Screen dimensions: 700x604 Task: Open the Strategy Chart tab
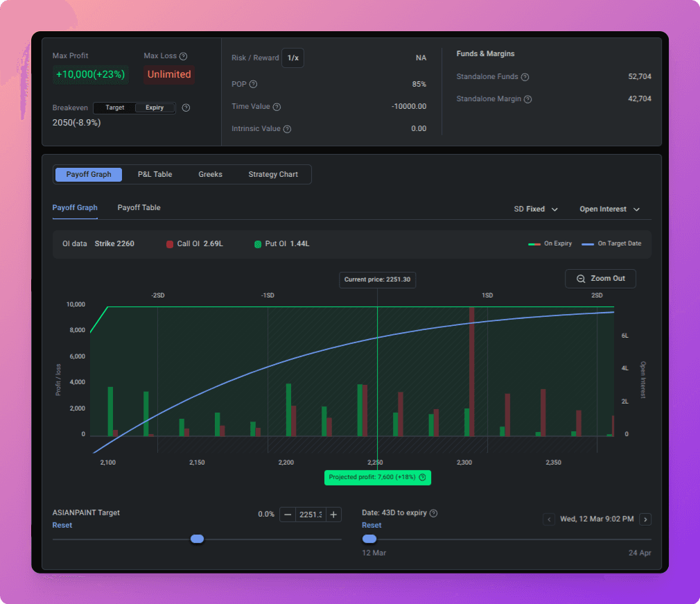pos(273,175)
